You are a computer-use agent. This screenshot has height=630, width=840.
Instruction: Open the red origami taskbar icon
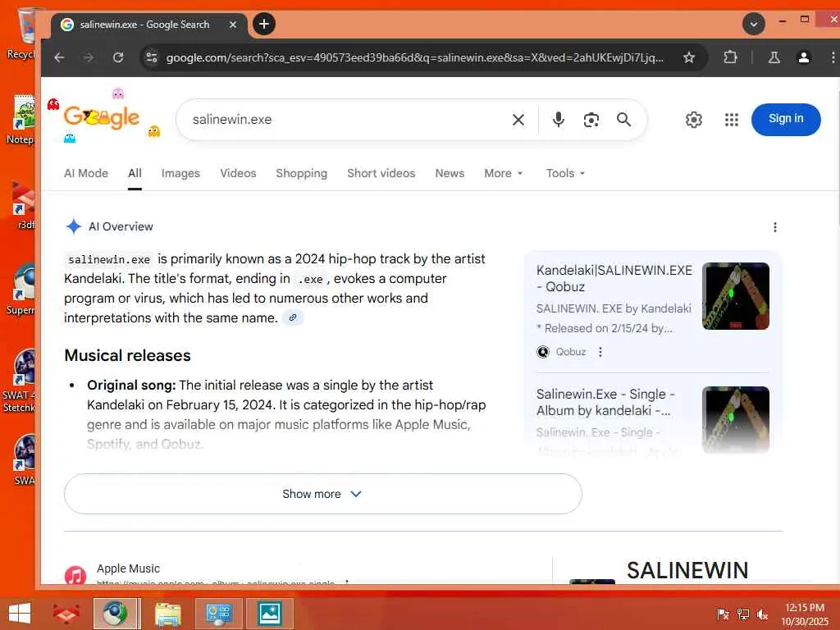(66, 614)
